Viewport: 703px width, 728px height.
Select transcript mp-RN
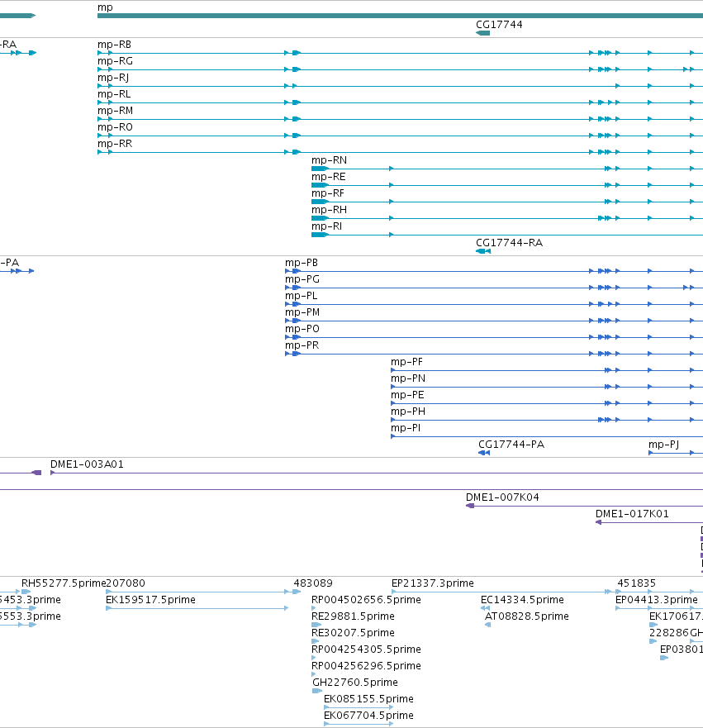(x=329, y=160)
